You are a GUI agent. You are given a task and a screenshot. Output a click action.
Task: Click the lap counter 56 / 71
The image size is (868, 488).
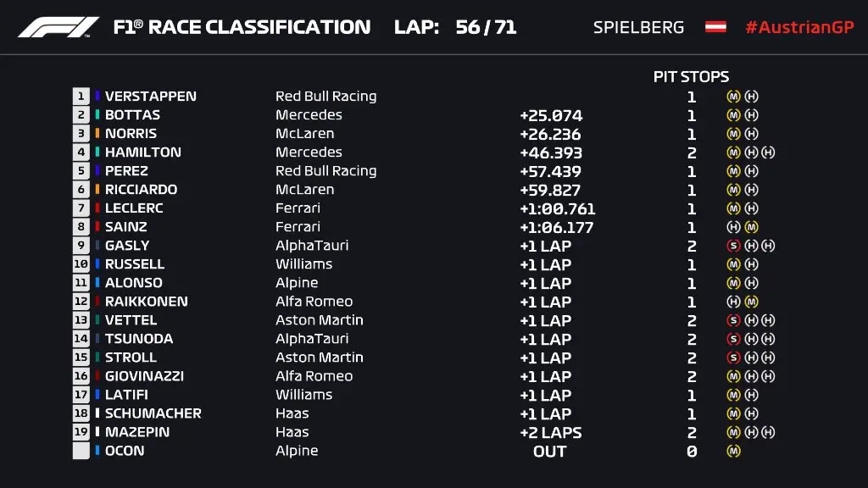pyautogui.click(x=486, y=27)
